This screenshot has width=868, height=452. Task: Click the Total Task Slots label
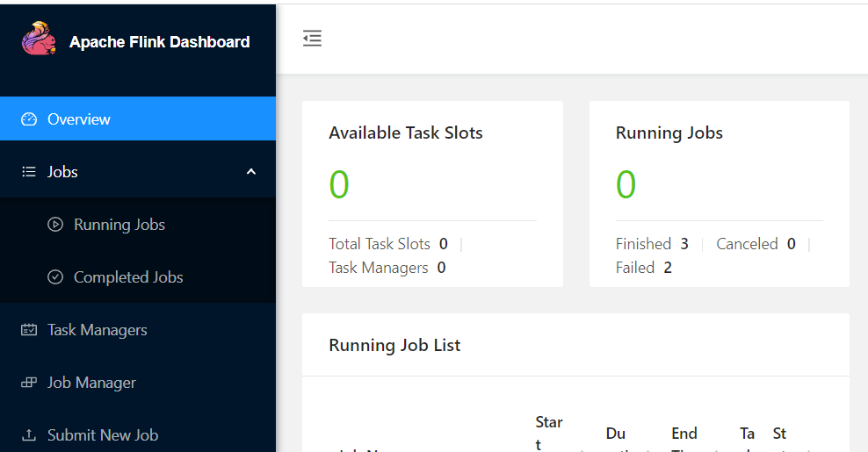[x=380, y=243]
